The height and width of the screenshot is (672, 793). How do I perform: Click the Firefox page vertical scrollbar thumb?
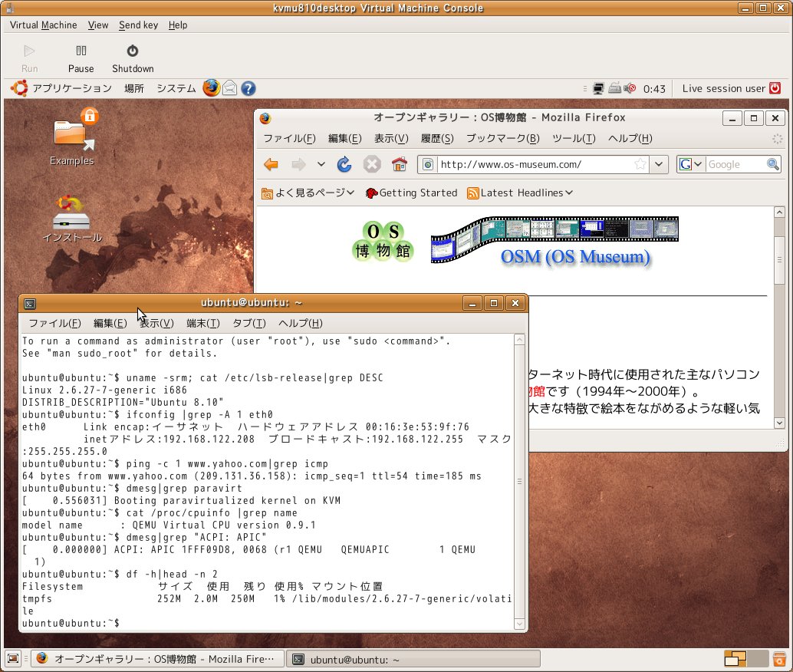tap(779, 259)
